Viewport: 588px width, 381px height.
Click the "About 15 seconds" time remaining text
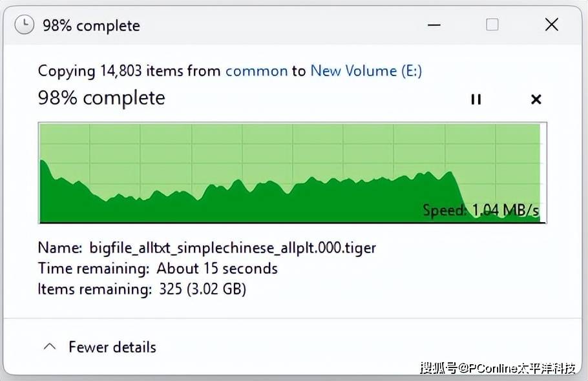coord(217,269)
